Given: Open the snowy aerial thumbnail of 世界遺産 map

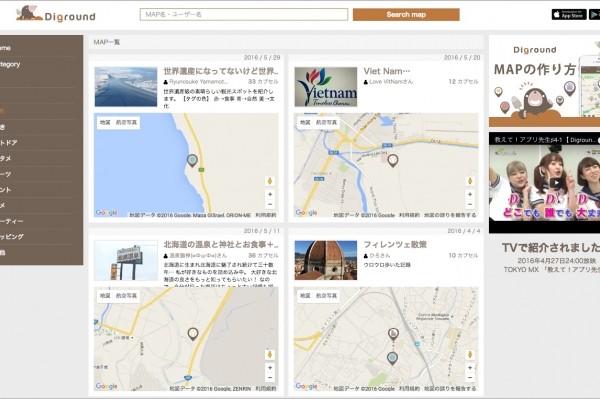Looking at the screenshot, I should point(126,87).
